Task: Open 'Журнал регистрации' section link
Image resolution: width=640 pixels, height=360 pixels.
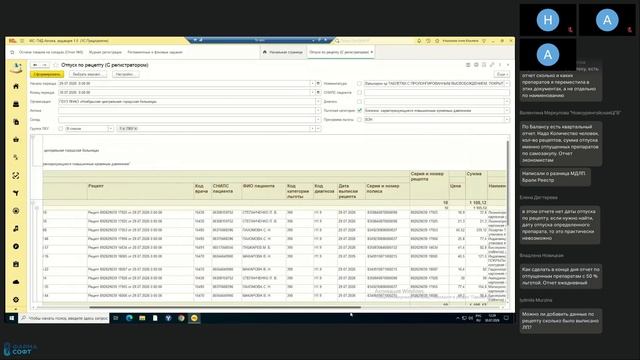Action: coord(105,52)
